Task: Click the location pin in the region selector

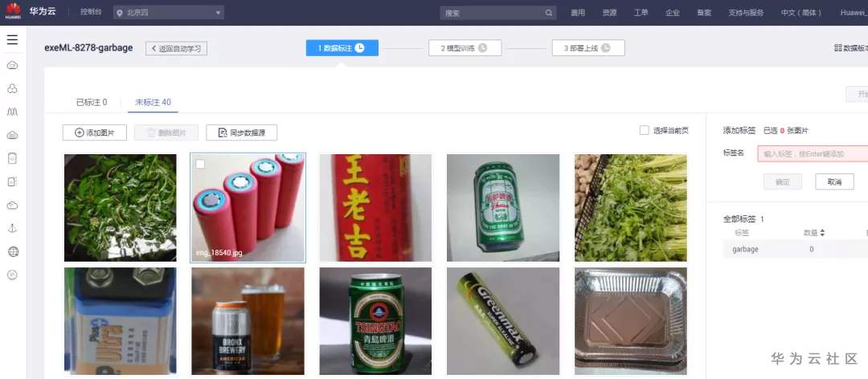Action: 120,13
